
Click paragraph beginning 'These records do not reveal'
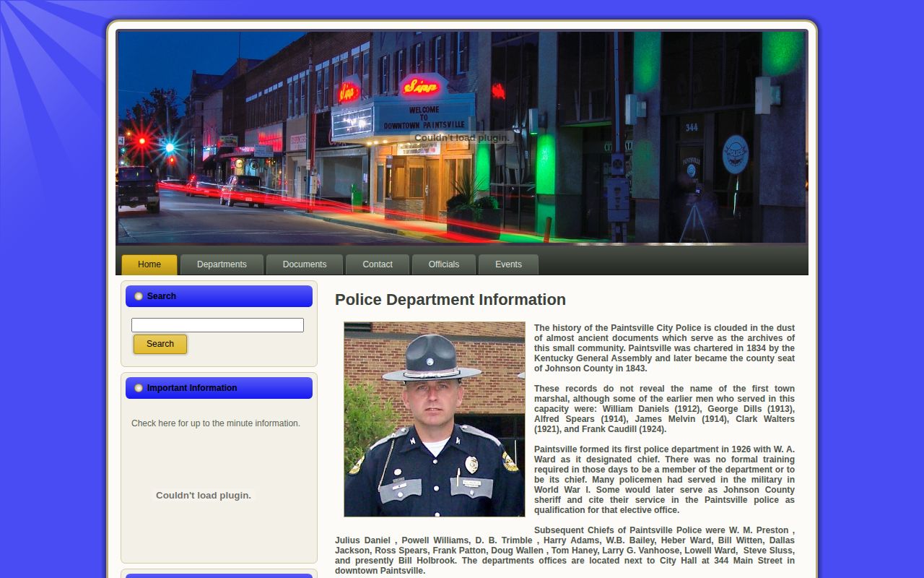[x=664, y=409]
